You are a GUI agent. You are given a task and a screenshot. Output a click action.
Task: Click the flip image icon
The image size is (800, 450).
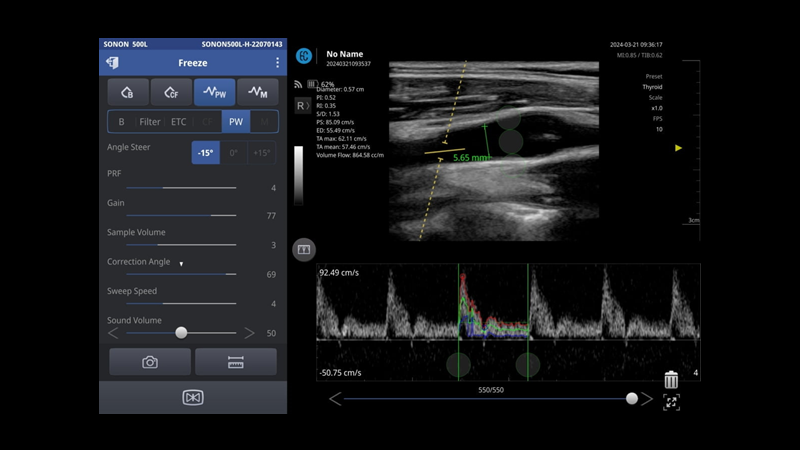(193, 397)
